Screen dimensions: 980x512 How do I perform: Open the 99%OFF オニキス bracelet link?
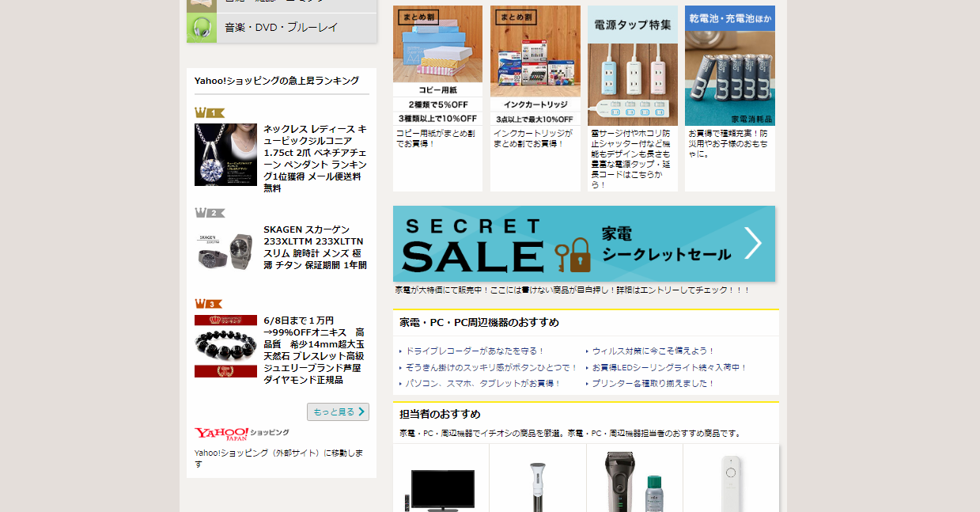[x=315, y=350]
